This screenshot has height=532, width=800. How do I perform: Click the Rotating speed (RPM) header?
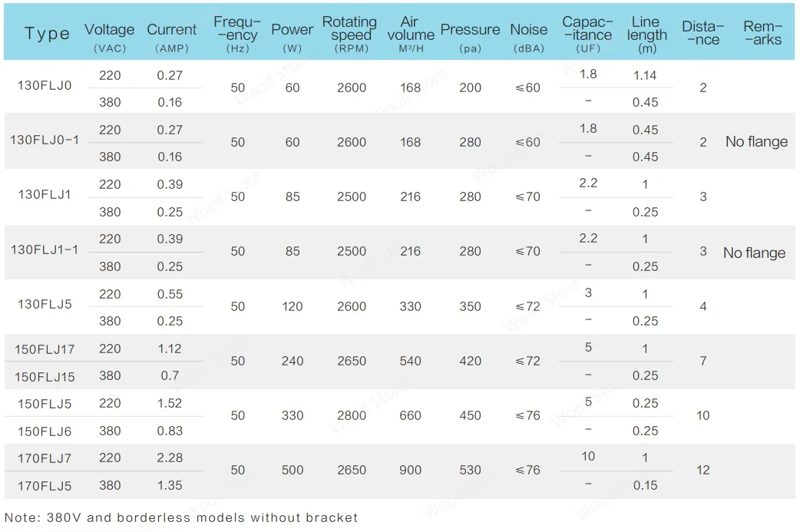(x=349, y=34)
